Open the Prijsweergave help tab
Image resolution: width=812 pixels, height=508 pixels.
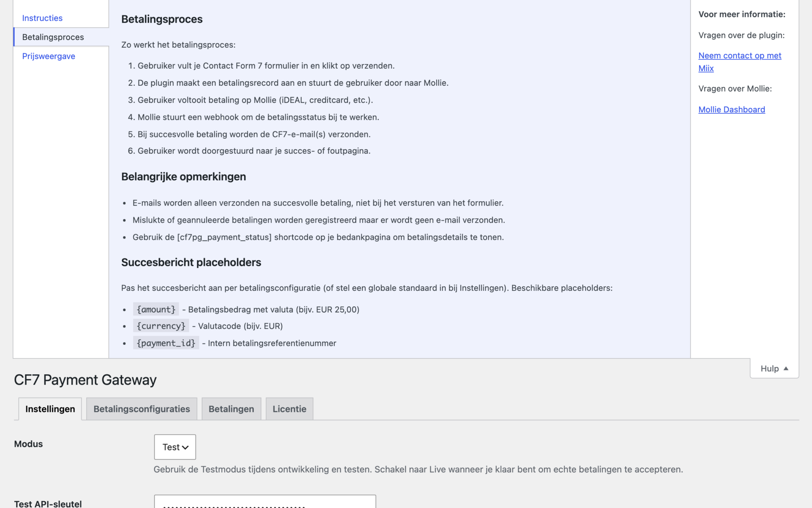pos(49,56)
